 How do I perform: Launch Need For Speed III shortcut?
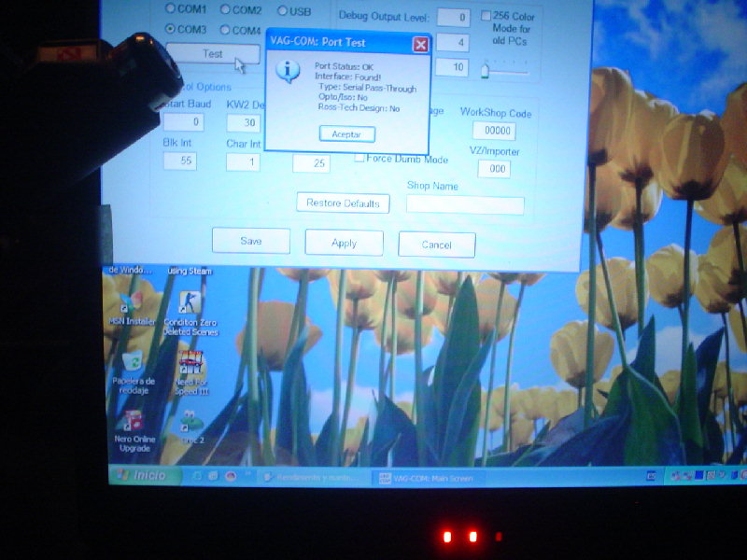[191, 372]
